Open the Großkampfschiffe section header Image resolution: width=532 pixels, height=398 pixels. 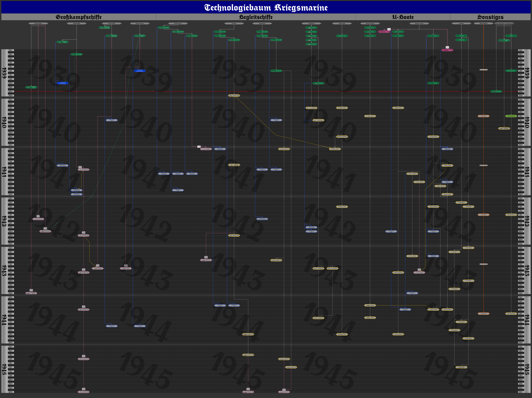(x=79, y=17)
